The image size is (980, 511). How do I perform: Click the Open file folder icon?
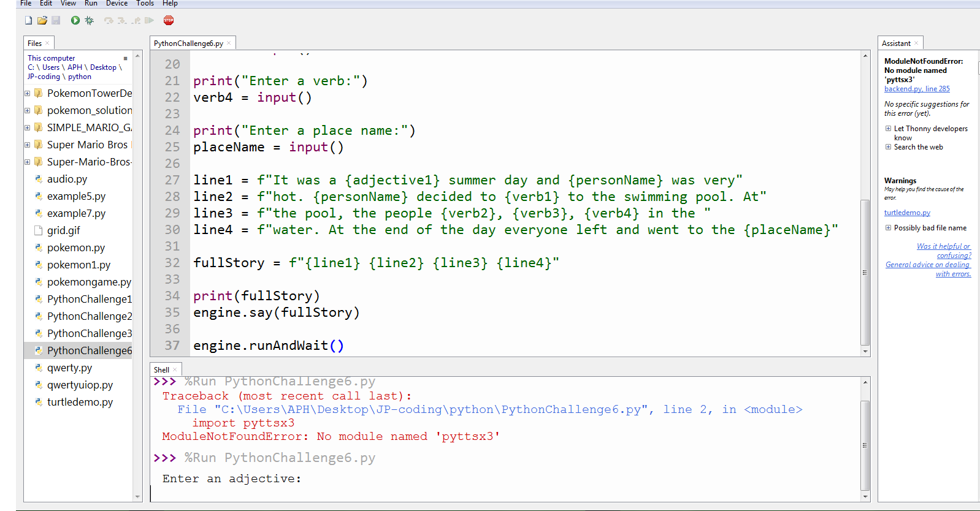click(42, 20)
